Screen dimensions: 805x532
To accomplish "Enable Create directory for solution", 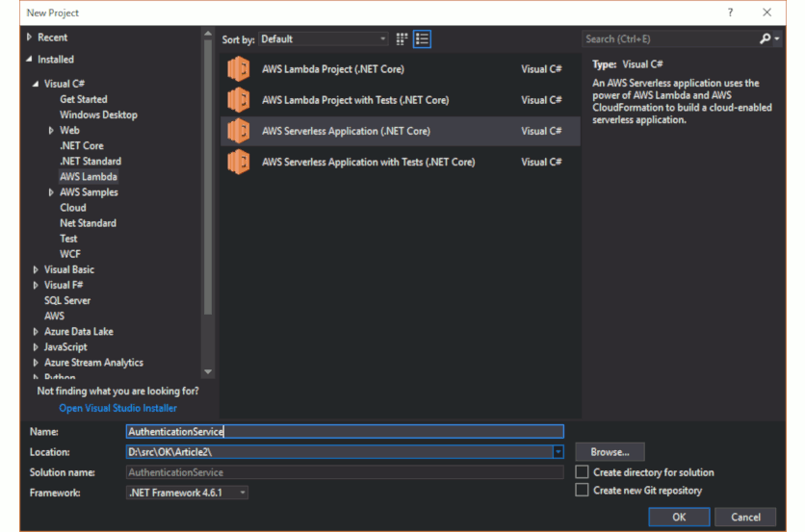I will coord(582,472).
